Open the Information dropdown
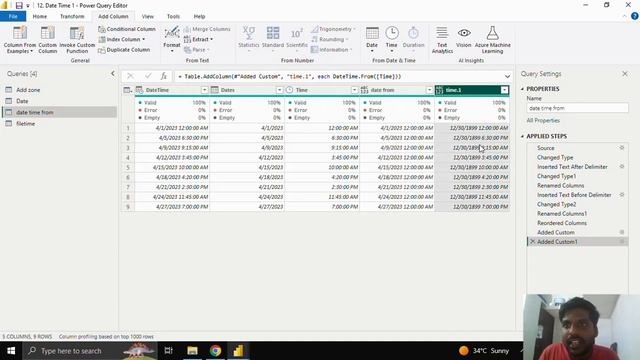The height and width of the screenshot is (360, 640). pos(332,50)
